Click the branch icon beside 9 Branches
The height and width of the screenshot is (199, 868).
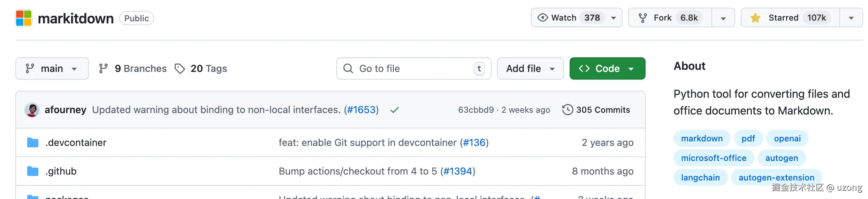coord(103,68)
